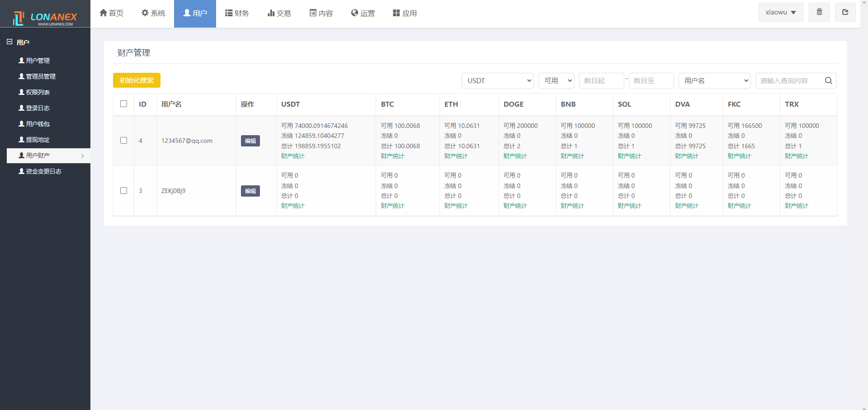Click the search magnifier icon
The height and width of the screenshot is (410, 868).
tap(828, 80)
